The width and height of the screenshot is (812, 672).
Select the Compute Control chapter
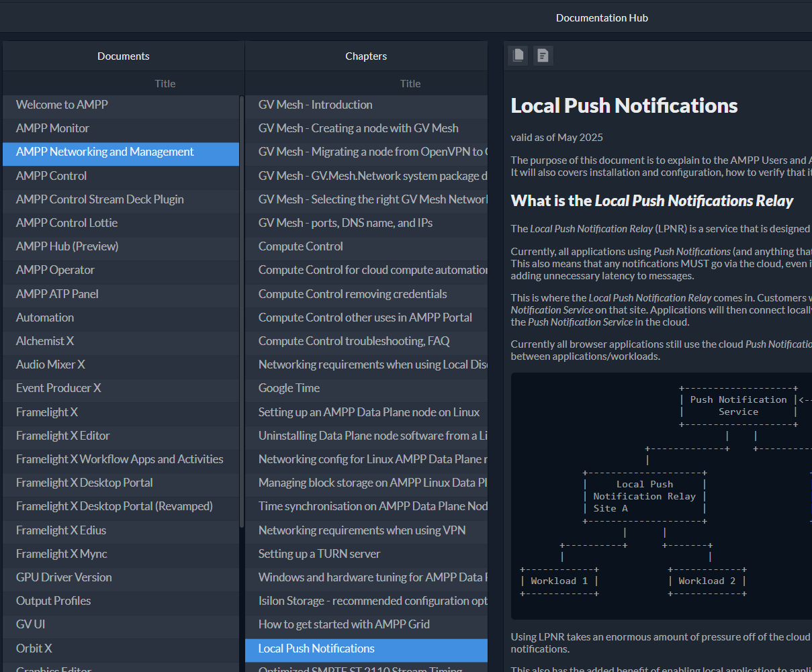click(x=300, y=246)
